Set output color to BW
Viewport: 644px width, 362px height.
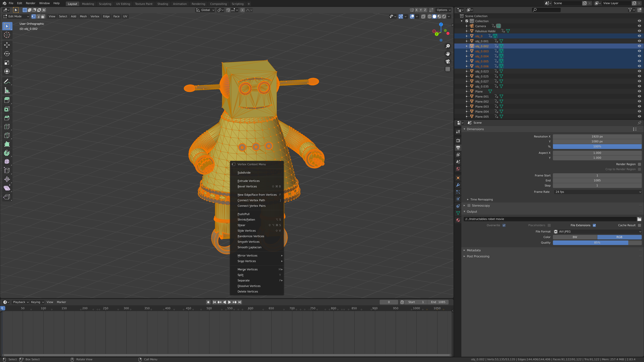(x=575, y=237)
